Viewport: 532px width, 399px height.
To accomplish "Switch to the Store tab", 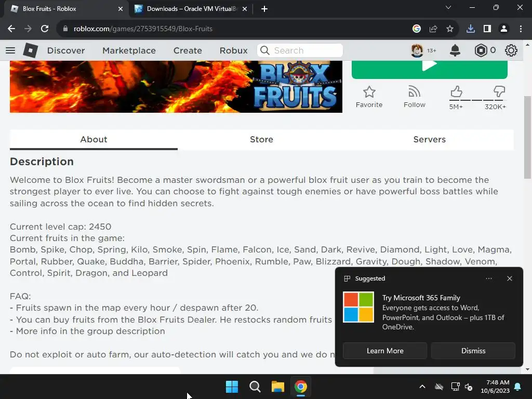I will tap(262, 139).
